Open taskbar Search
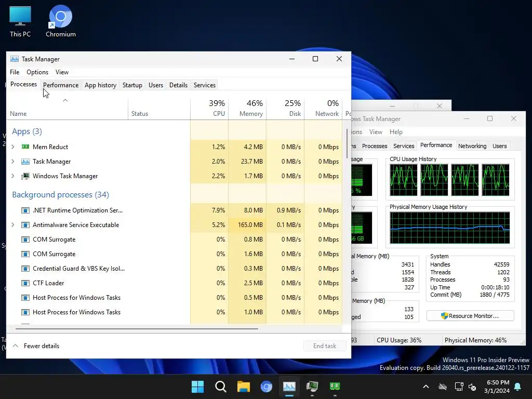This screenshot has width=532, height=399. coord(220,387)
